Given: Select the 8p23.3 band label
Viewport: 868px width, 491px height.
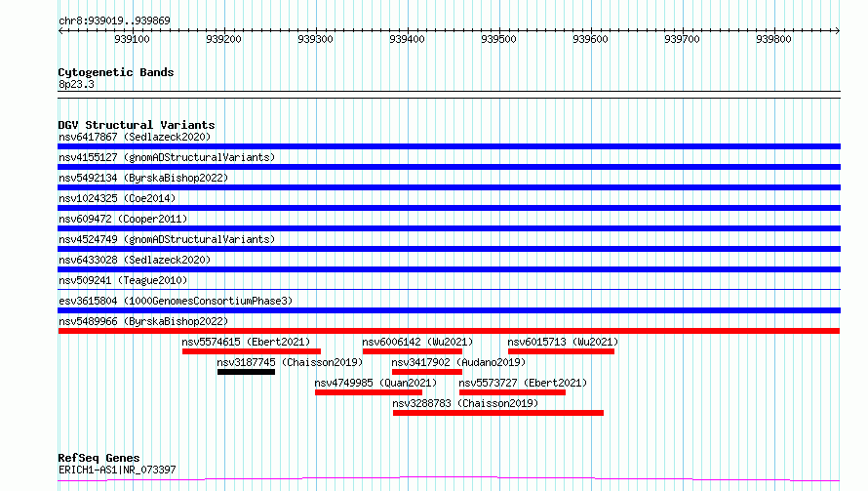Looking at the screenshot, I should point(76,85).
